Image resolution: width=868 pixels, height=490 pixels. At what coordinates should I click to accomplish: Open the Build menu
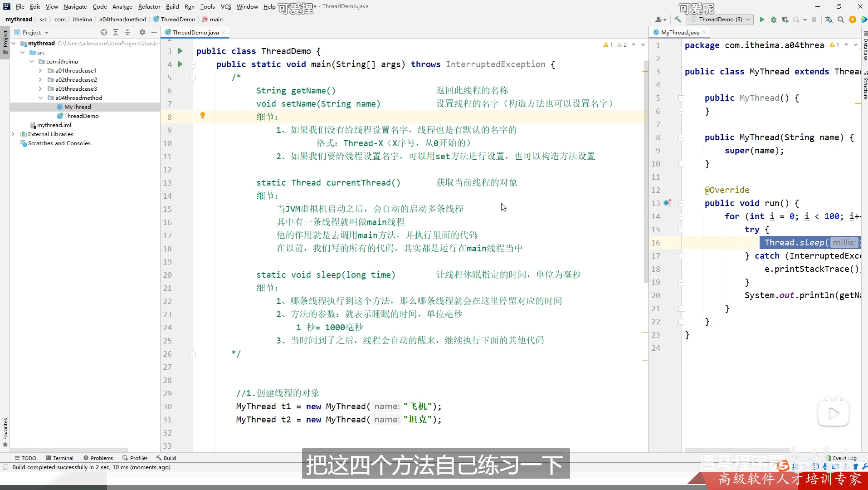(172, 6)
